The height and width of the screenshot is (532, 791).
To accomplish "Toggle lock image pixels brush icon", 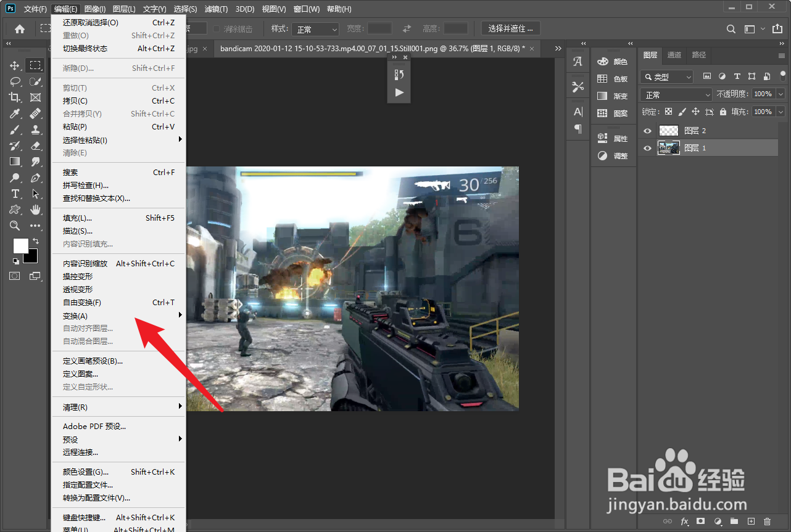I will 682,112.
